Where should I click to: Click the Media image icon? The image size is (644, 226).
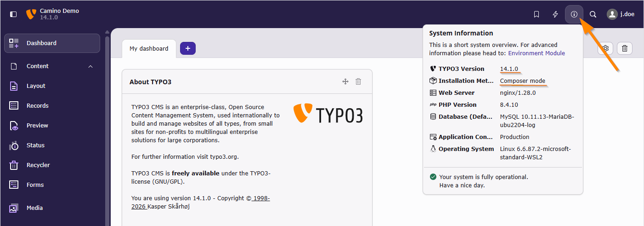pos(14,208)
